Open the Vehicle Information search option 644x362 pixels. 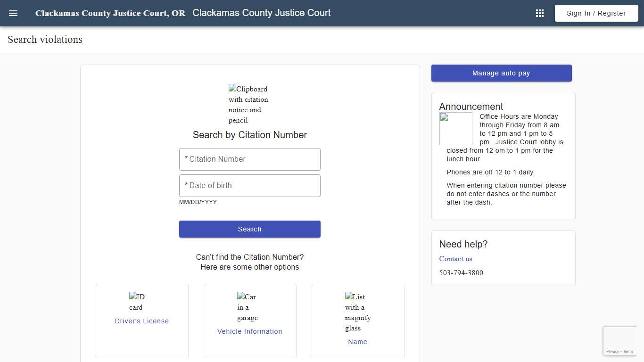point(249,331)
